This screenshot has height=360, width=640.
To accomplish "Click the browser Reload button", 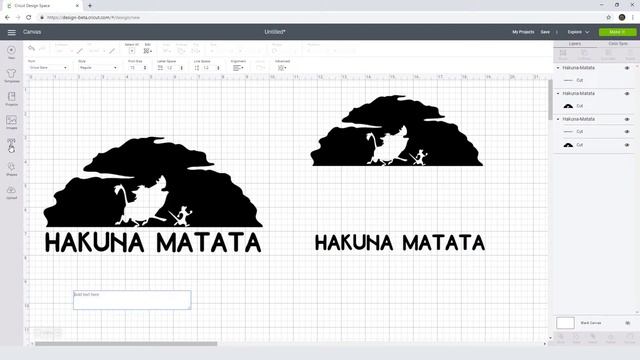I will pyautogui.click(x=29, y=18).
